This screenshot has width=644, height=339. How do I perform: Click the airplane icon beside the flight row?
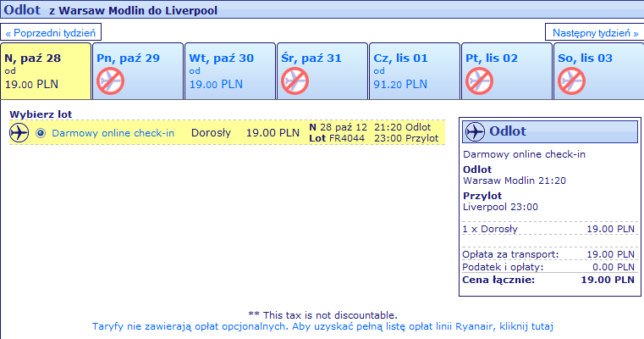click(19, 133)
